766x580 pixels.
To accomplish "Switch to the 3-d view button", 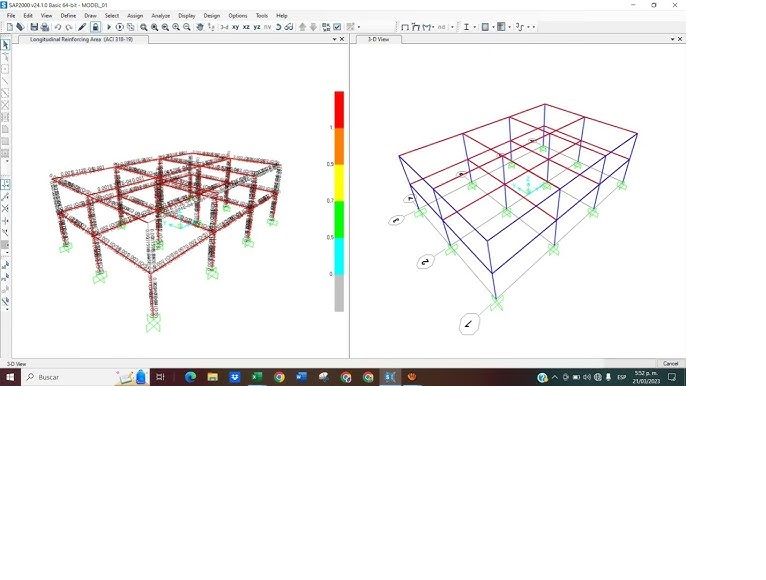I will 224,27.
